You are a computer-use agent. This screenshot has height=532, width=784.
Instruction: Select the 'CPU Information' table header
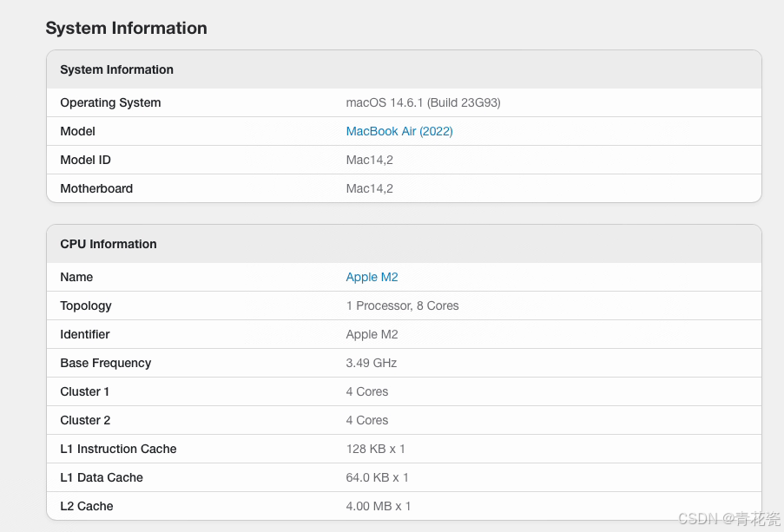(x=108, y=244)
